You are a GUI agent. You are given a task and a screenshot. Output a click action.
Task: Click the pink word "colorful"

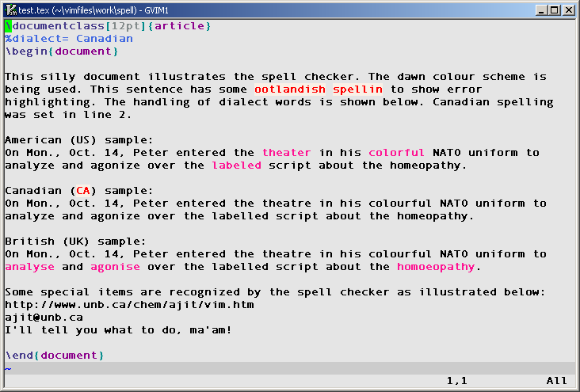(x=397, y=153)
